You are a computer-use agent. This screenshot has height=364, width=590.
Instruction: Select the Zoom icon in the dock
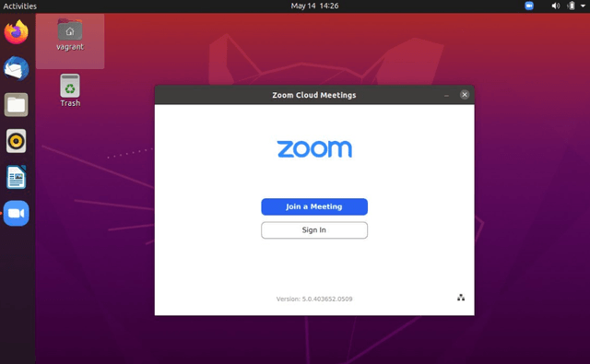(17, 213)
